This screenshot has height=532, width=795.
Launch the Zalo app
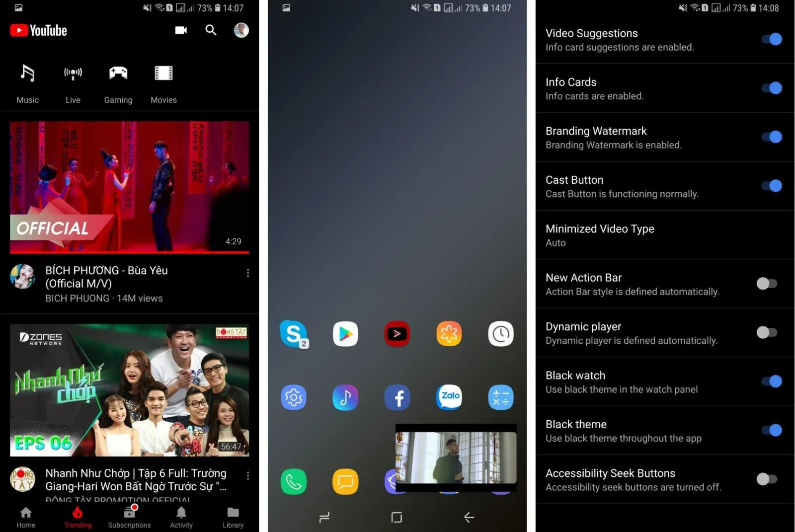[x=449, y=397]
